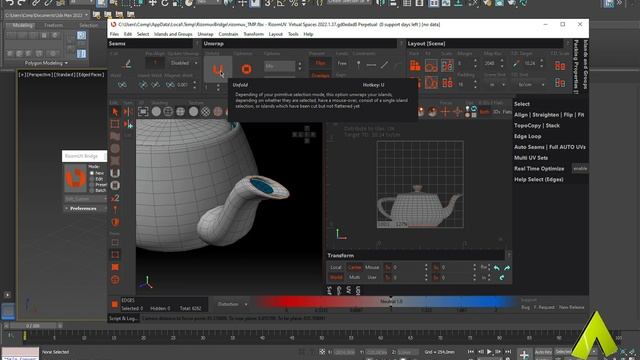
Task: Click the Weld chain-link icon in Seams panel
Action: coord(122,84)
